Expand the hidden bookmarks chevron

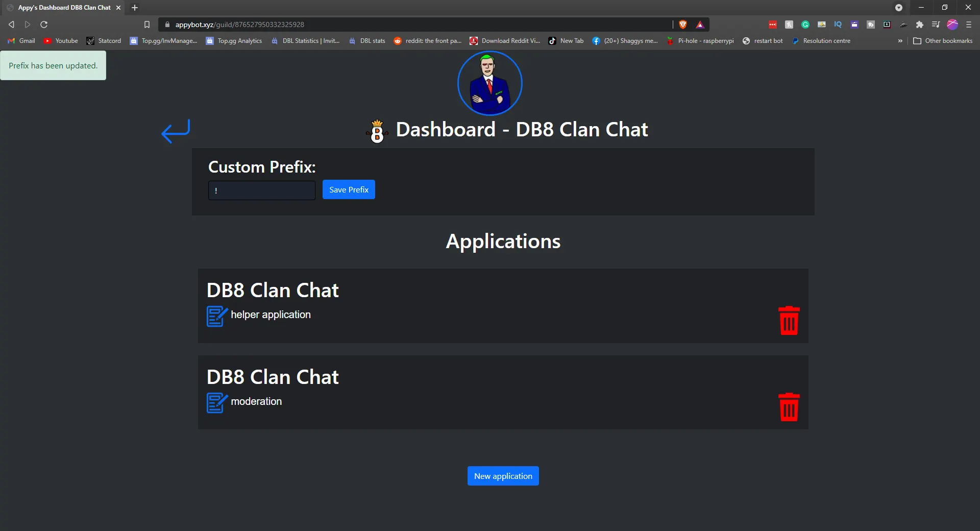(900, 41)
